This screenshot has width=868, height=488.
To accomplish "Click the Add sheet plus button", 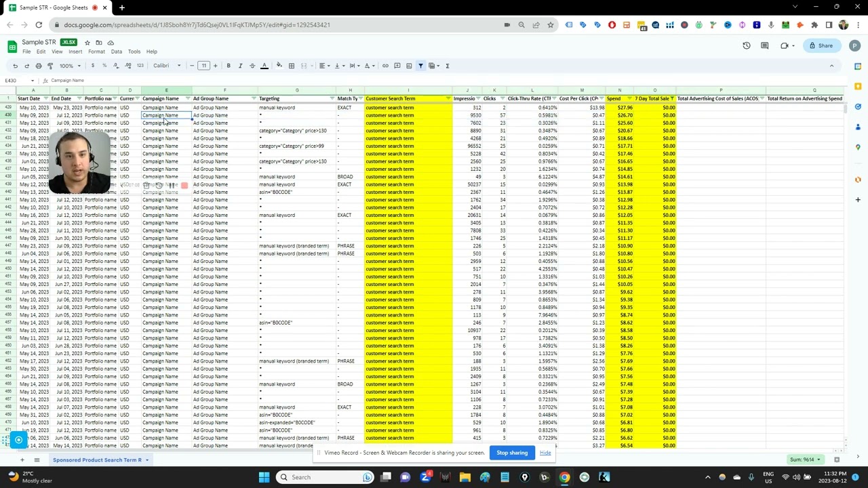I will click(22, 460).
